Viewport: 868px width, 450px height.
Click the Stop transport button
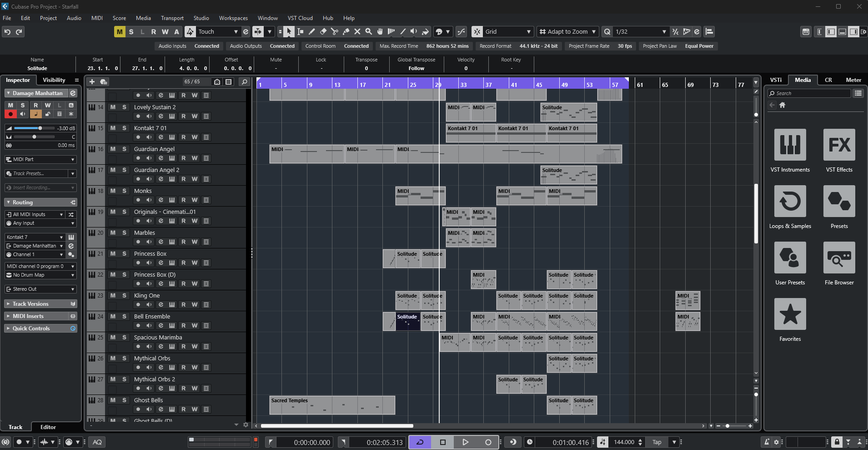coord(443,442)
